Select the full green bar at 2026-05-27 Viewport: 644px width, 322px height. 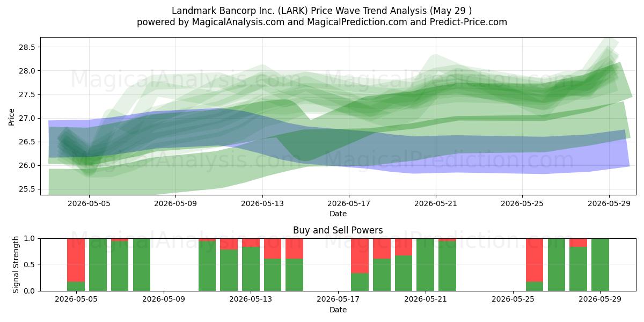point(557,265)
